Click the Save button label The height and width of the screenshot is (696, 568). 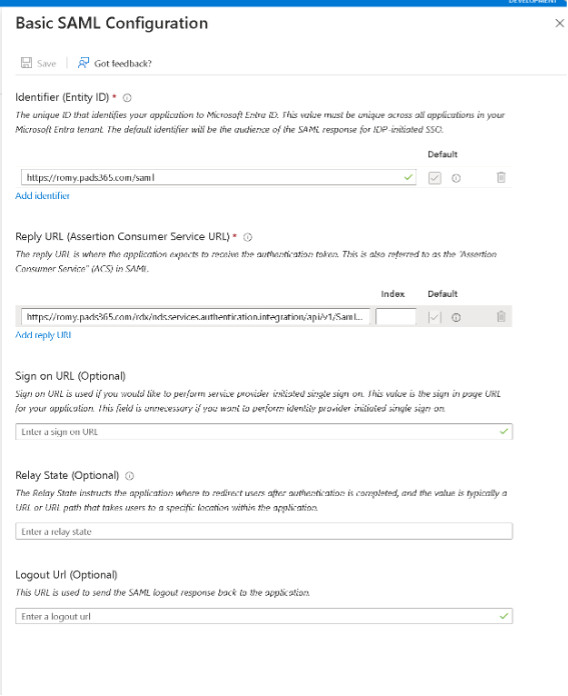click(x=47, y=63)
